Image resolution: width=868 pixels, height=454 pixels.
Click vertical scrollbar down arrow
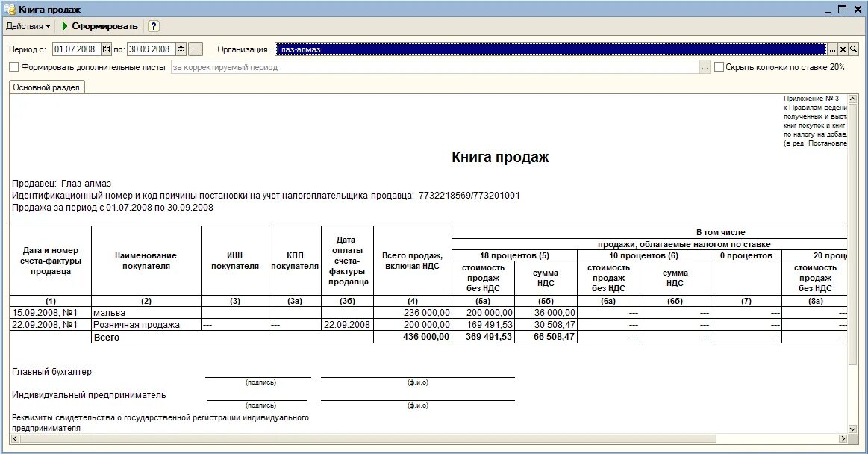(852, 429)
